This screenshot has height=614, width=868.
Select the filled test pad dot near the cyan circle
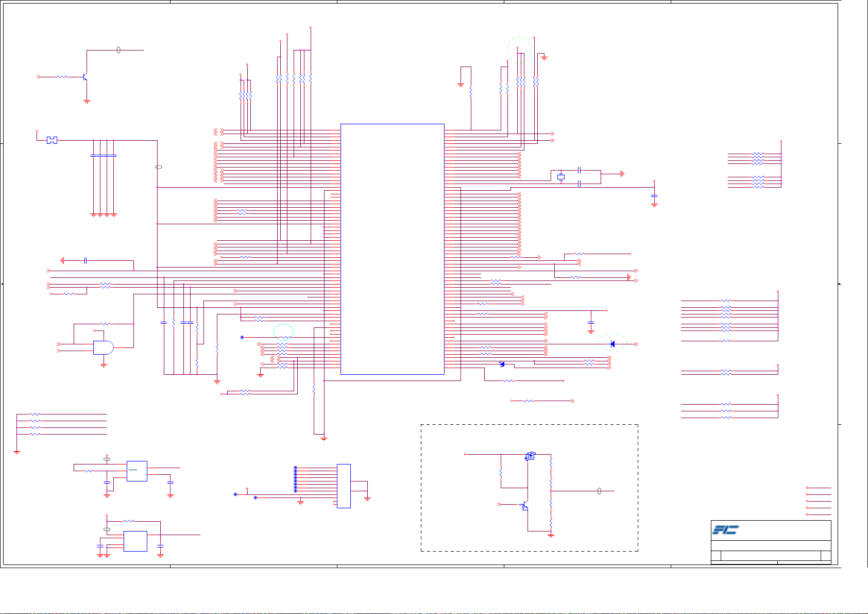tap(242, 337)
